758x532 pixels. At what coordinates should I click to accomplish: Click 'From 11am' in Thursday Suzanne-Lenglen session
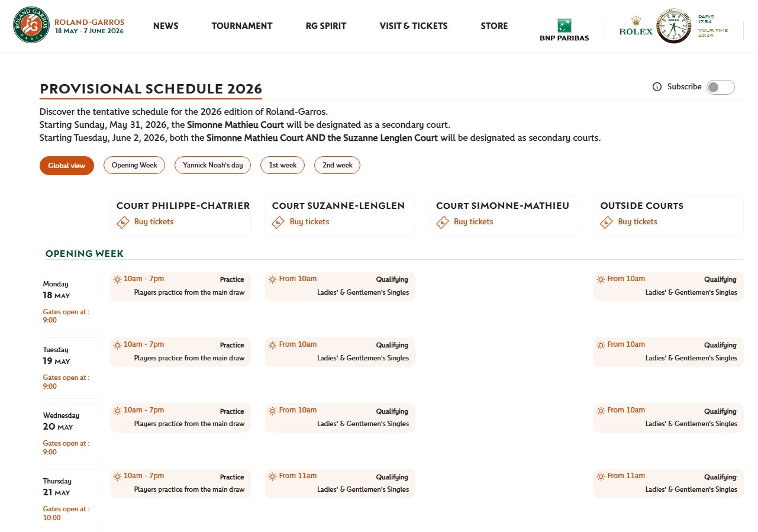coord(298,476)
